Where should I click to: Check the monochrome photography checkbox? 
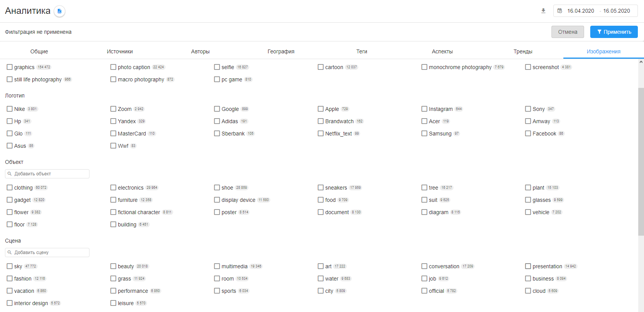coord(424,67)
